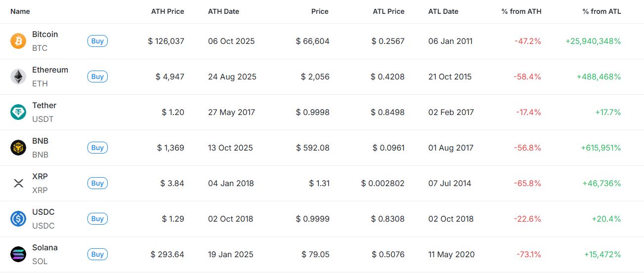
Task: Click the Solana logo icon
Action: point(18,254)
